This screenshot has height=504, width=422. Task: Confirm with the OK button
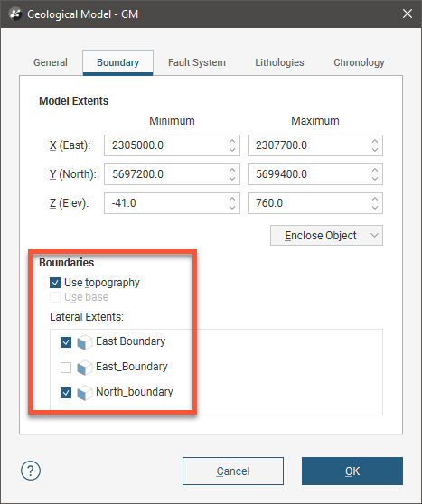tap(352, 471)
